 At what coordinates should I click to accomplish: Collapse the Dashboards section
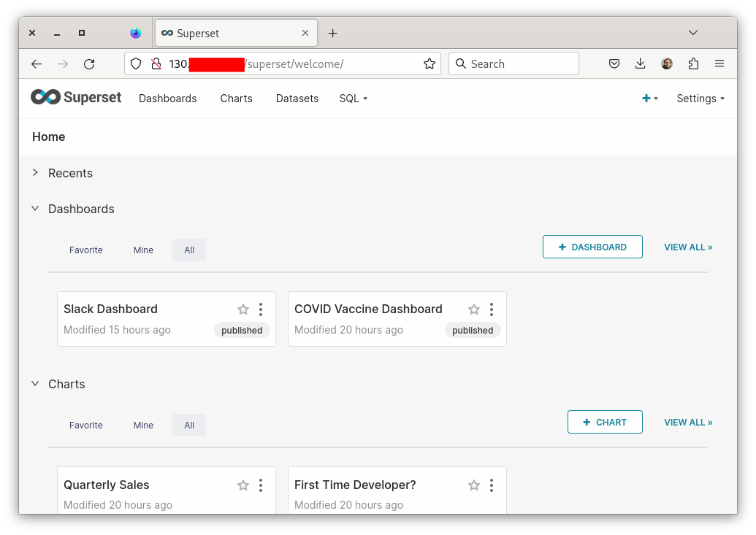35,209
